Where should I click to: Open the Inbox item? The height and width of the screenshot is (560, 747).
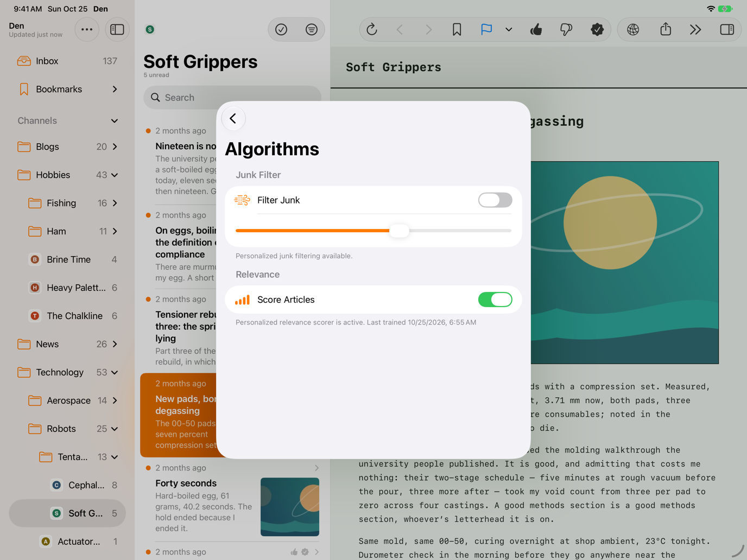pos(67,61)
